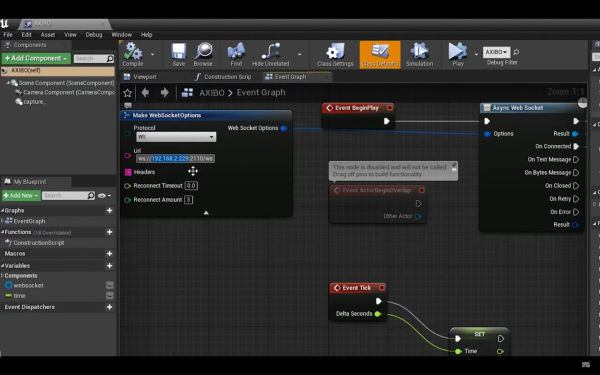Viewport: 600px width, 375px height.
Task: Open the Help menu
Action: pyautogui.click(x=147, y=34)
